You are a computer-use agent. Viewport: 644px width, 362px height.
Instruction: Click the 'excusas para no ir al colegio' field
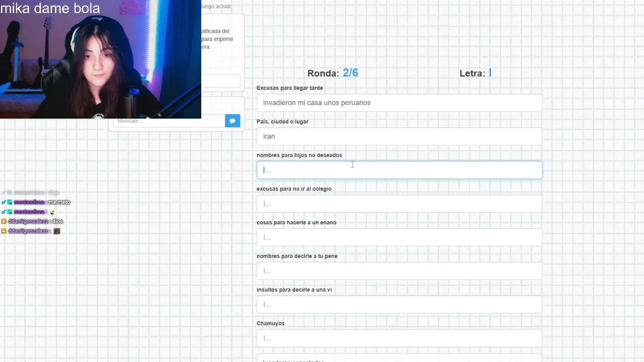coord(399,204)
